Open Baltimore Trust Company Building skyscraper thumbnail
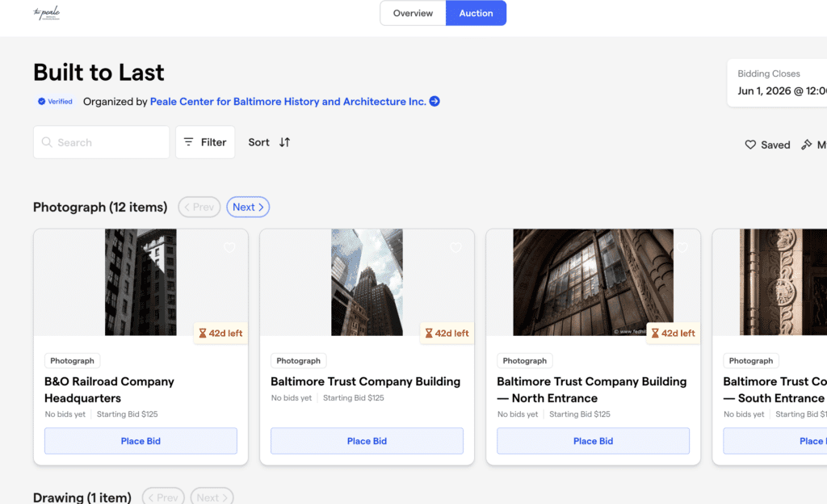The height and width of the screenshot is (504, 827). tap(367, 282)
